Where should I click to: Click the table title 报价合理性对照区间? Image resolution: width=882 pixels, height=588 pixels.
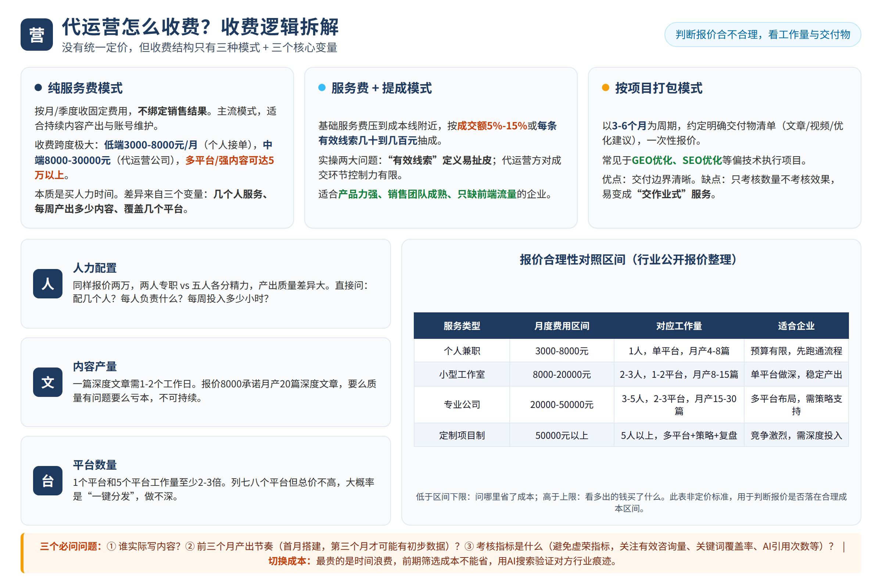[573, 259]
